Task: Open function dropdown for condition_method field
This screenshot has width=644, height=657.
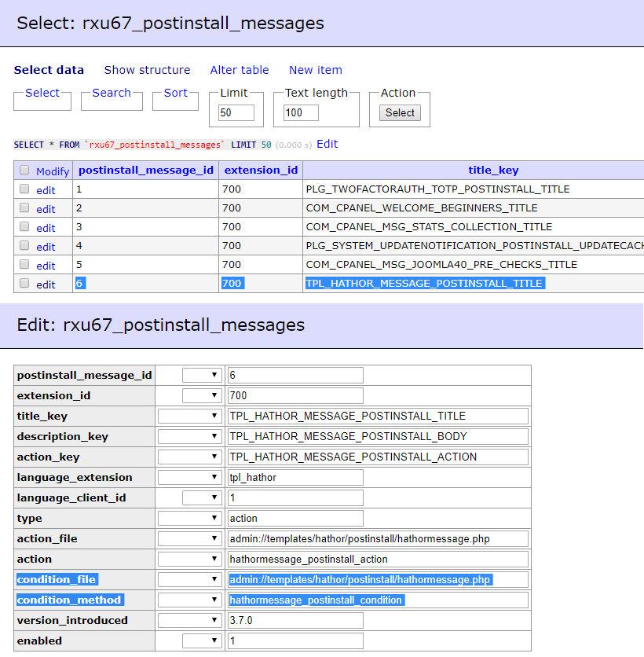Action: tap(190, 600)
